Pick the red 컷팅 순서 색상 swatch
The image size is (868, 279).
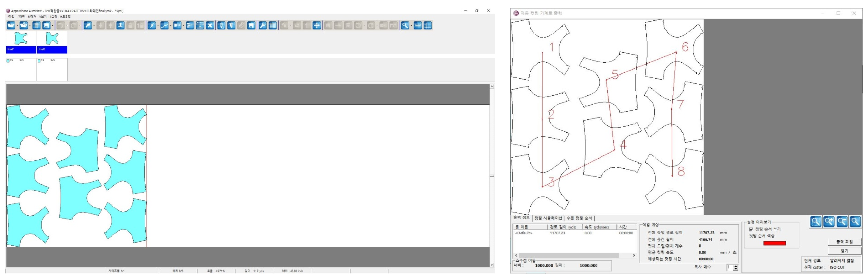coord(774,243)
